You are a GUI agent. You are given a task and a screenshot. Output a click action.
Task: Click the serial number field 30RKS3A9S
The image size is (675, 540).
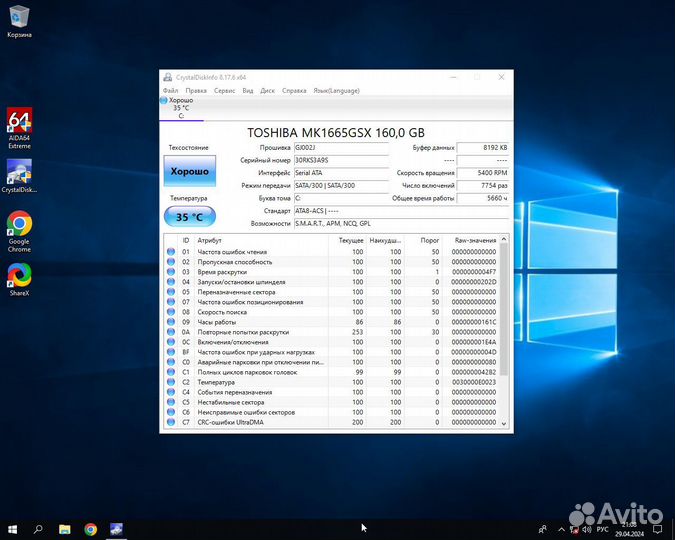(341, 160)
